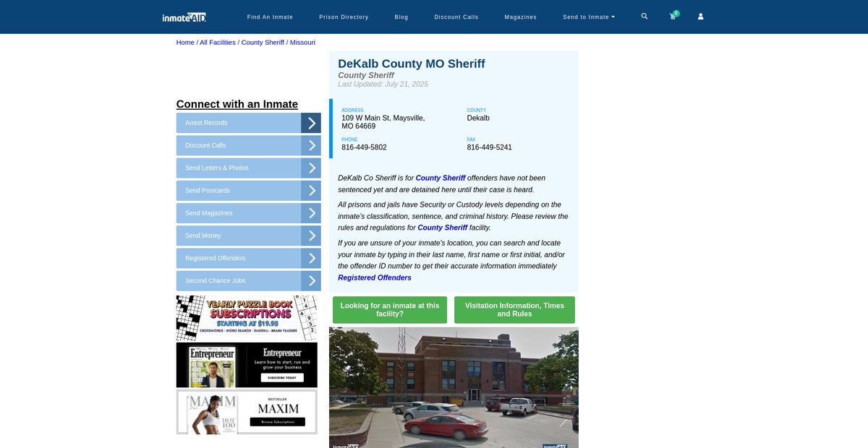The height and width of the screenshot is (448, 868).
Task: Click the Send Magazines arrow chevron
Action: 311,213
